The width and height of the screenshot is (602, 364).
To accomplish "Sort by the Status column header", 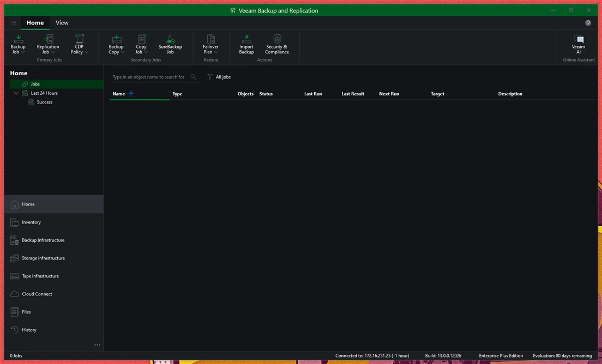I will (266, 94).
